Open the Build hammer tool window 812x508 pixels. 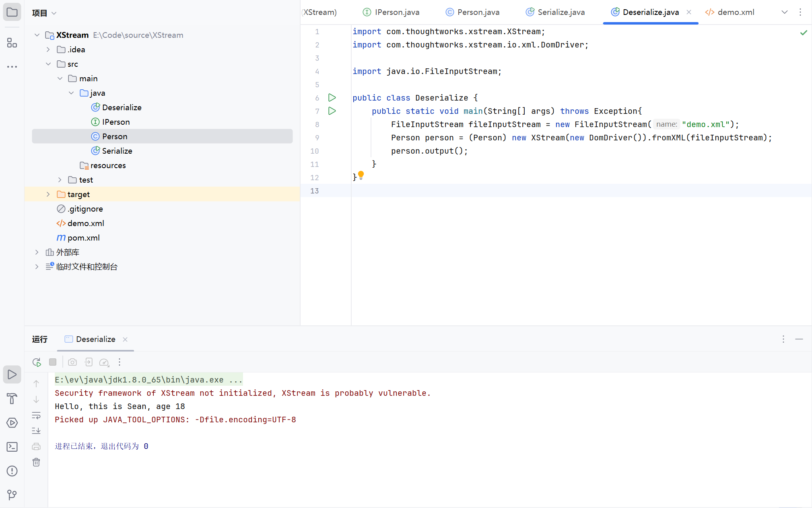[x=12, y=399]
